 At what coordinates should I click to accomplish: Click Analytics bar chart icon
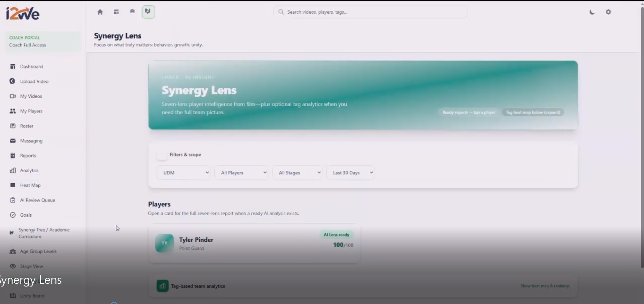(x=13, y=170)
